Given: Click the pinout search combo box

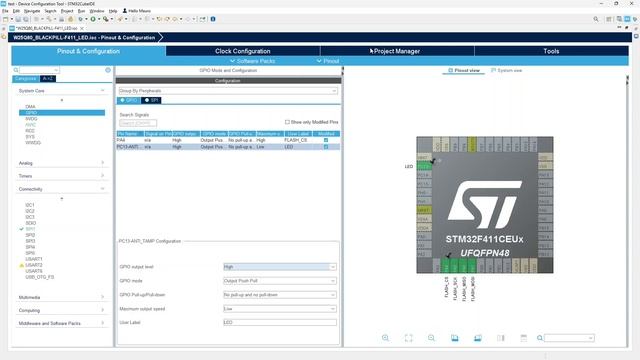Looking at the screenshot, I should [569, 338].
